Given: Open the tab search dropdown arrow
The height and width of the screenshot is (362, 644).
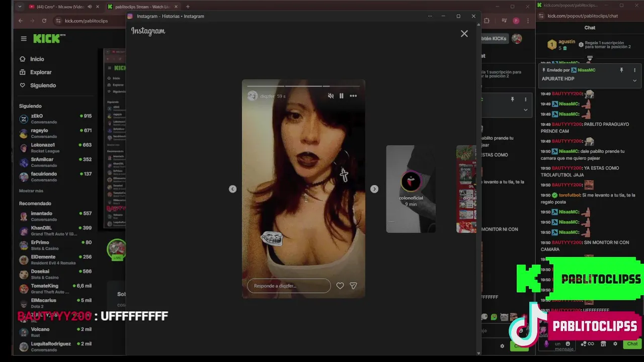Looking at the screenshot, I should click(20, 7).
